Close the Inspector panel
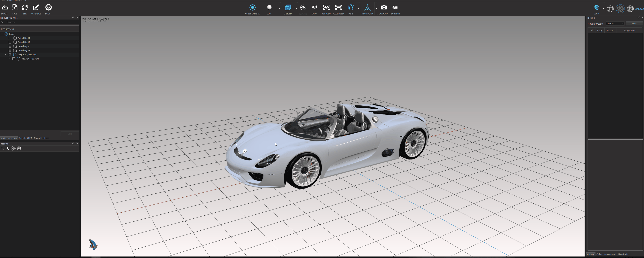The width and height of the screenshot is (644, 258). click(77, 143)
